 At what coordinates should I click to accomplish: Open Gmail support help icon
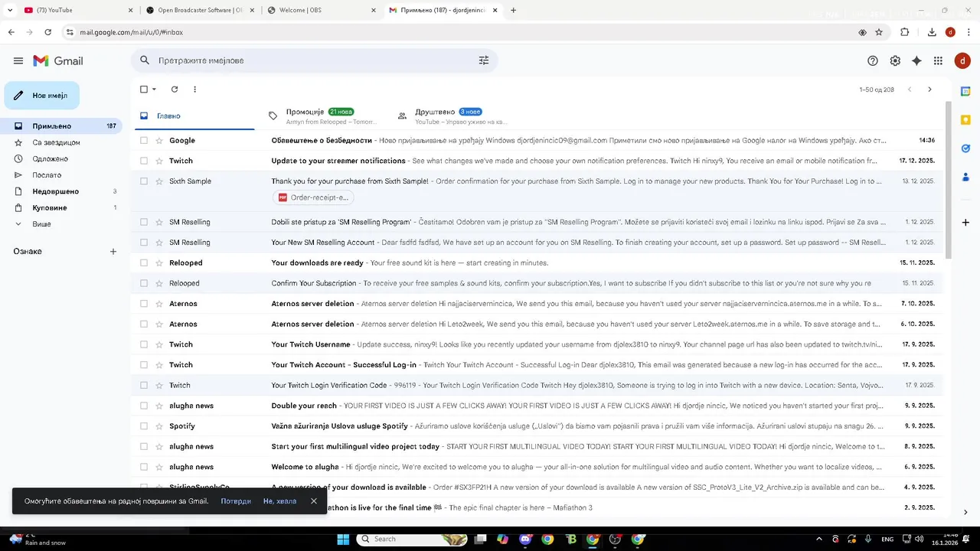click(x=873, y=60)
